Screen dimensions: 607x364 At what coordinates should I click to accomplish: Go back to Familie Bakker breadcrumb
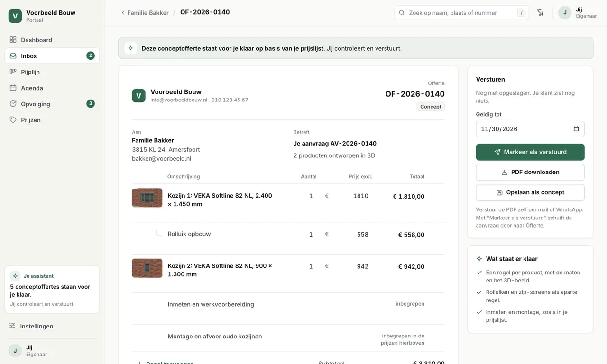click(x=145, y=13)
